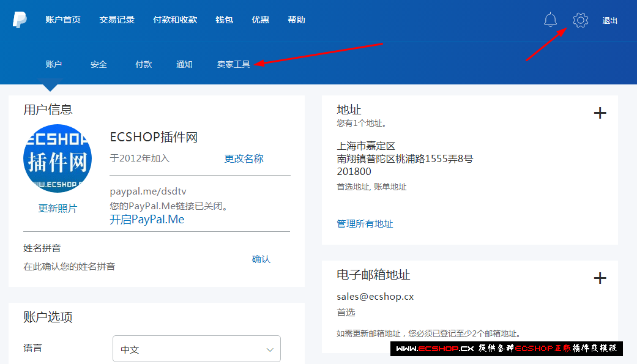Click the 电子邮箱地址 heading

coord(373,275)
